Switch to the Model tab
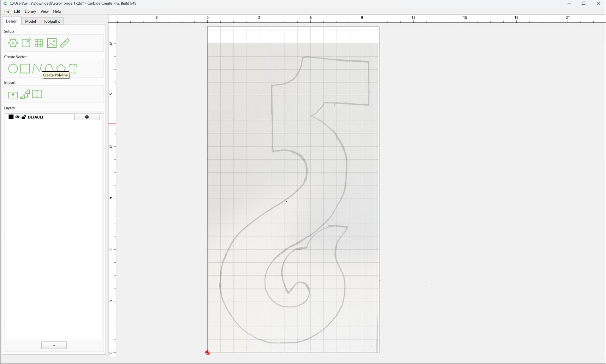 point(31,21)
